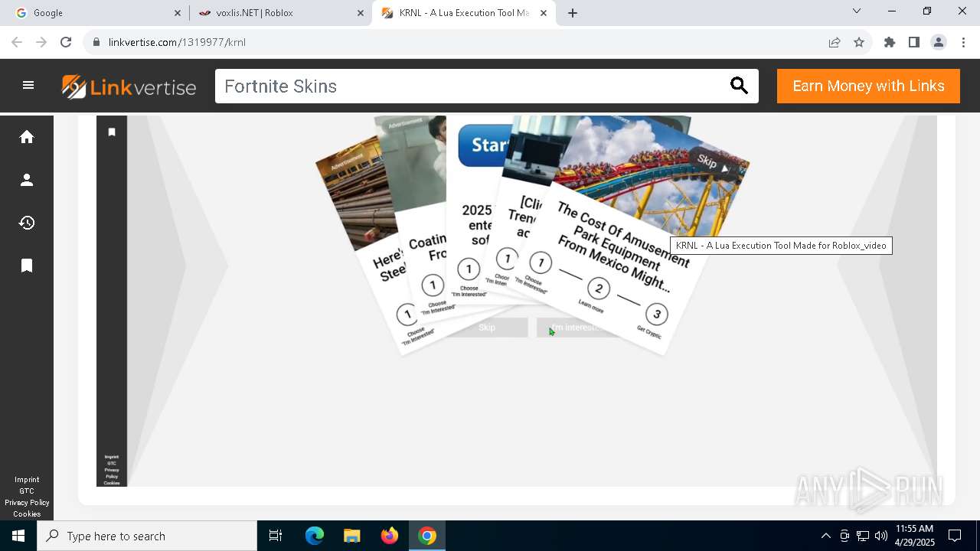
Task: Click Earn Money with Links button
Action: 868,86
